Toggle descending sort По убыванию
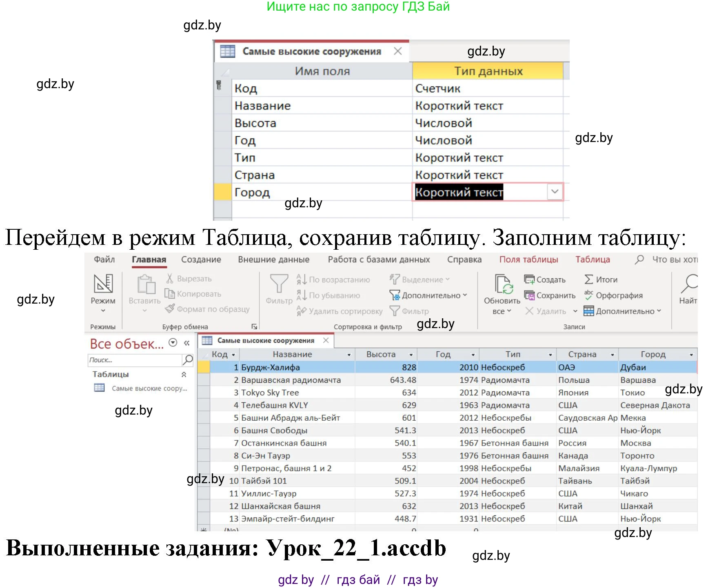Image resolution: width=717 pixels, height=588 pixels. [301, 295]
